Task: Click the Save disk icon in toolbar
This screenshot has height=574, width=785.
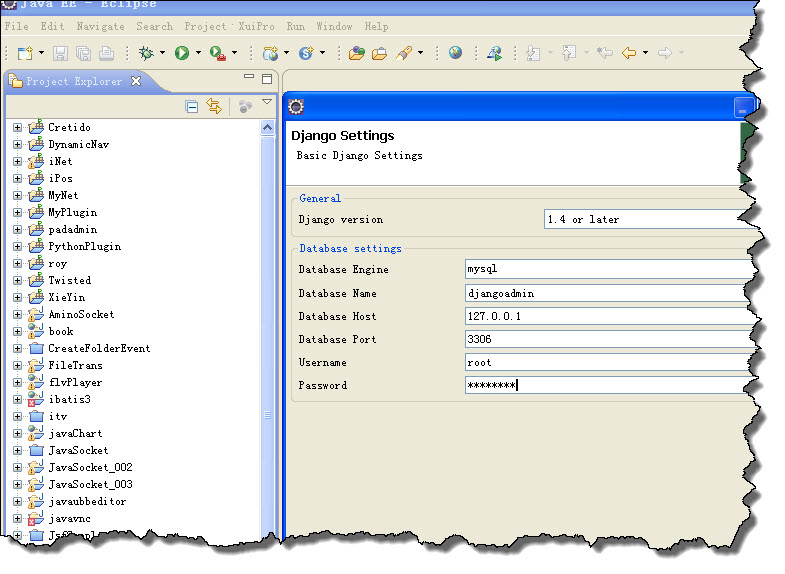Action: [60, 53]
